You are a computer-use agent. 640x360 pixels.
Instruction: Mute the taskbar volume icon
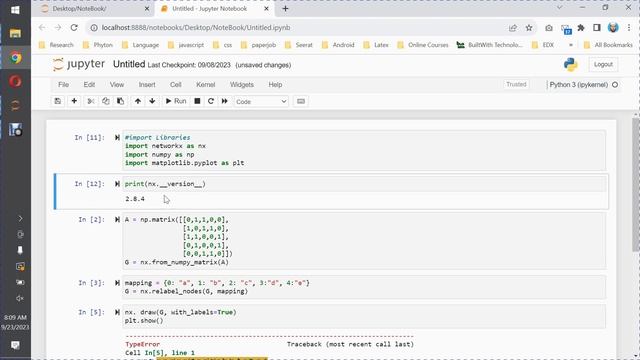(20, 298)
